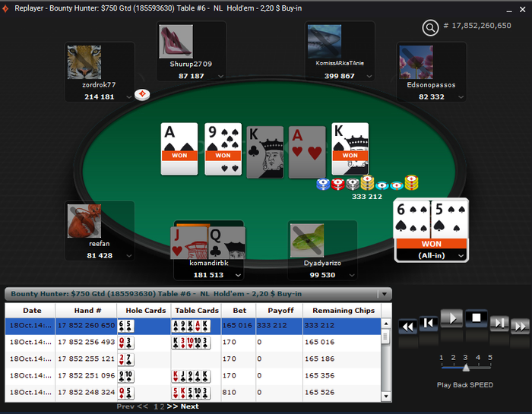Open Edsonopassos player options chevron

point(461,97)
